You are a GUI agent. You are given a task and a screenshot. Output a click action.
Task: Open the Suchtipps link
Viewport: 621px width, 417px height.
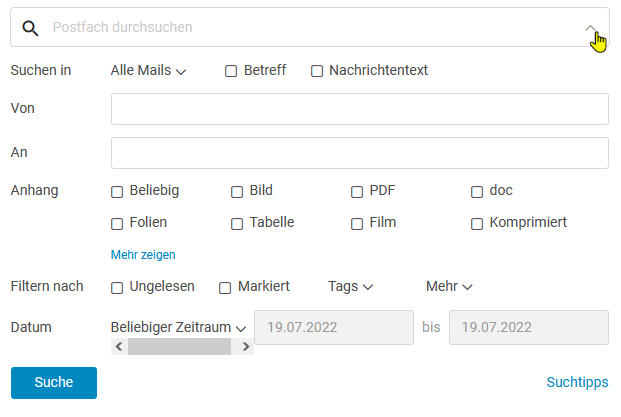tap(577, 382)
